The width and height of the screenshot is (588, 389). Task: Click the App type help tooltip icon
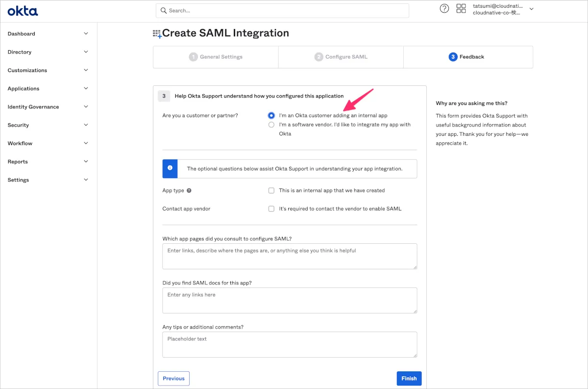[x=189, y=190]
